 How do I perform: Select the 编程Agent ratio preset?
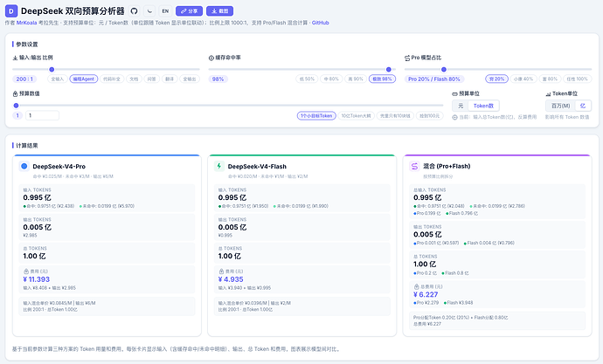point(83,79)
